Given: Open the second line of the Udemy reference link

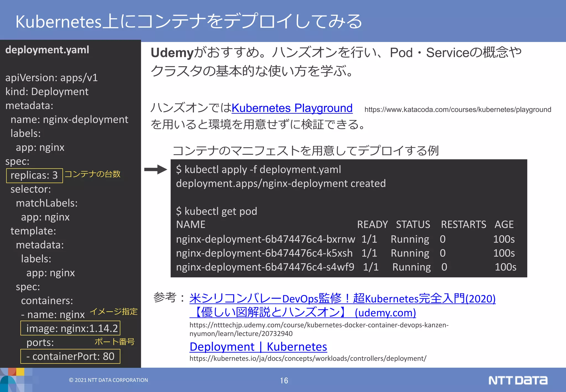Looking at the screenshot, I should point(303,312).
